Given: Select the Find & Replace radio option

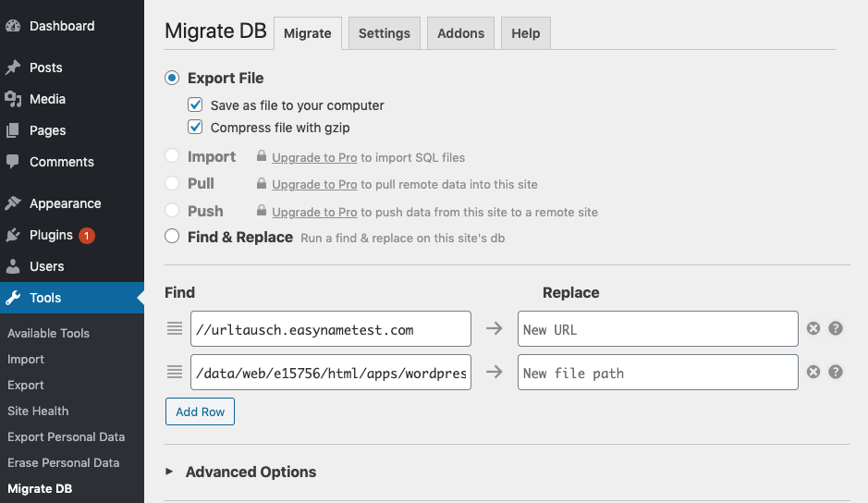Looking at the screenshot, I should pos(172,237).
